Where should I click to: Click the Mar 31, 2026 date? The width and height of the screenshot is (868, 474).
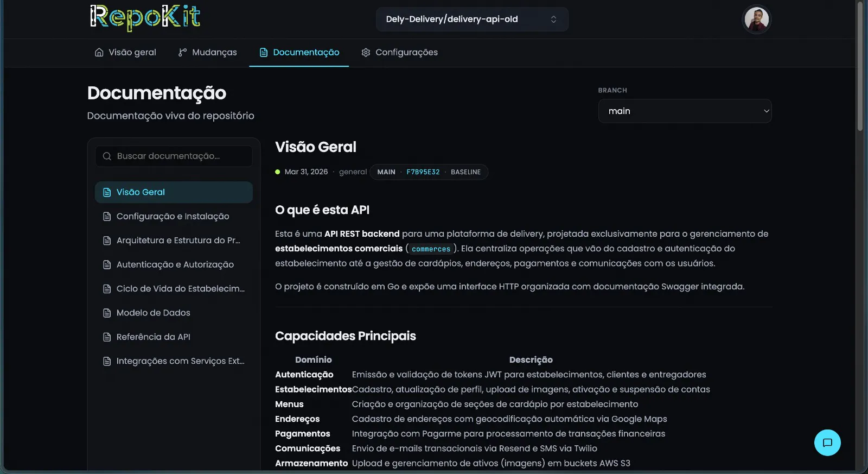tap(306, 172)
